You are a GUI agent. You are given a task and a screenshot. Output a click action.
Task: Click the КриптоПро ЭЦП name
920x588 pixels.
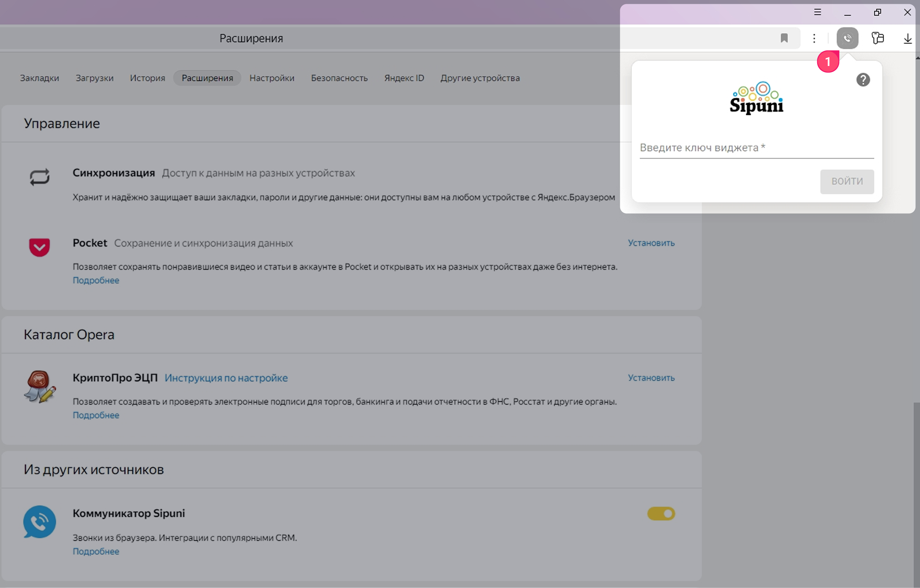115,378
